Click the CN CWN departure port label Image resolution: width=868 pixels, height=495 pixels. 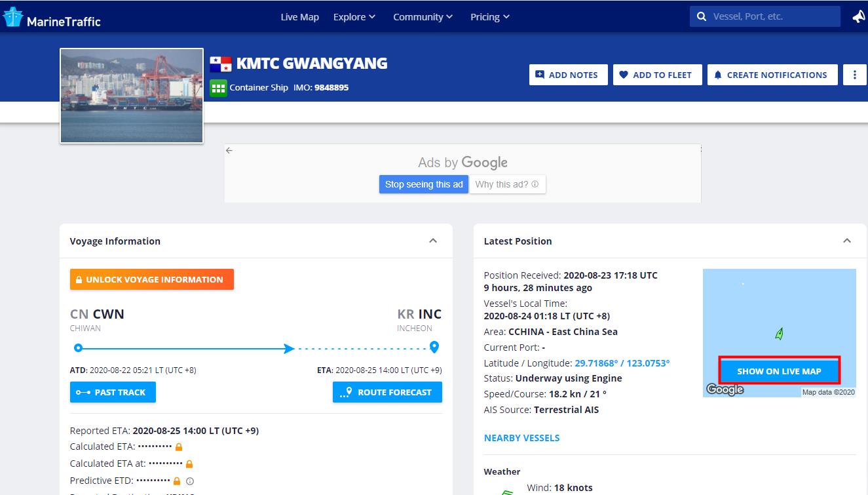(x=97, y=314)
